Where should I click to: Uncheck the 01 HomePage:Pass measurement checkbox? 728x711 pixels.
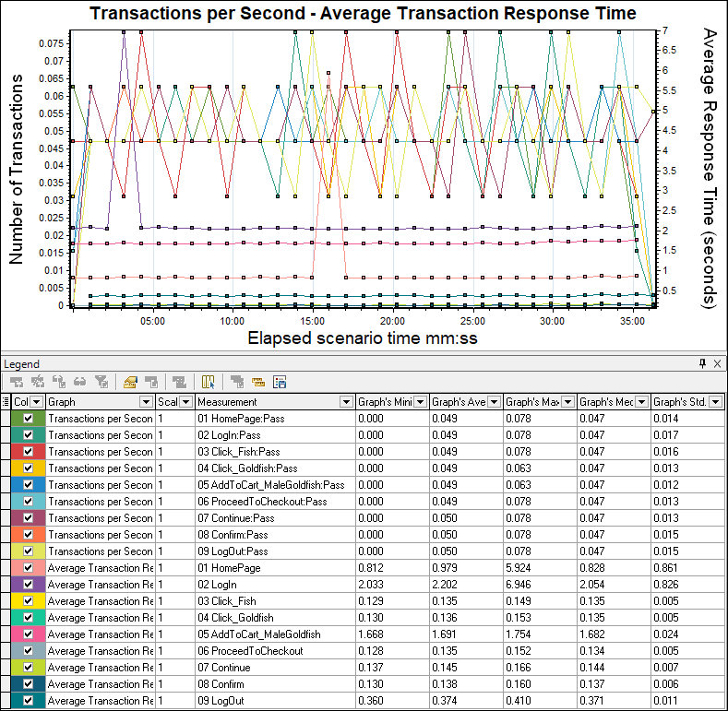[x=28, y=418]
